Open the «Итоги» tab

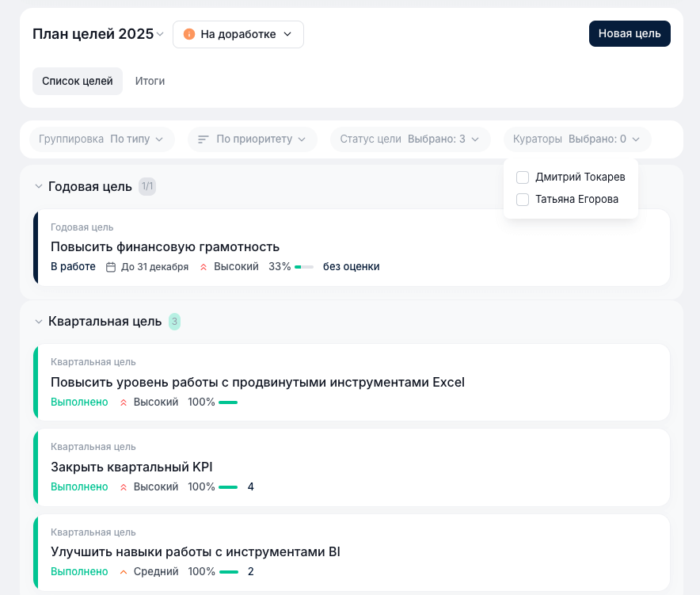(150, 81)
